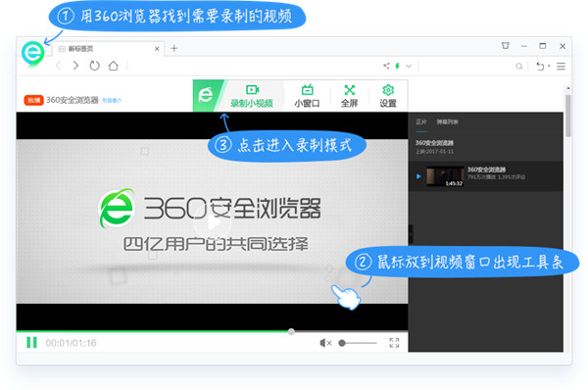Open the browser hamburger menu

coord(561,67)
